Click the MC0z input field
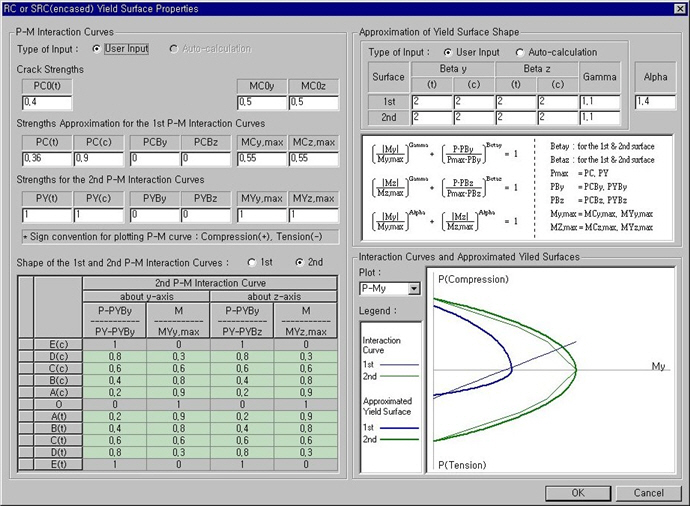690x506 pixels. click(311, 102)
